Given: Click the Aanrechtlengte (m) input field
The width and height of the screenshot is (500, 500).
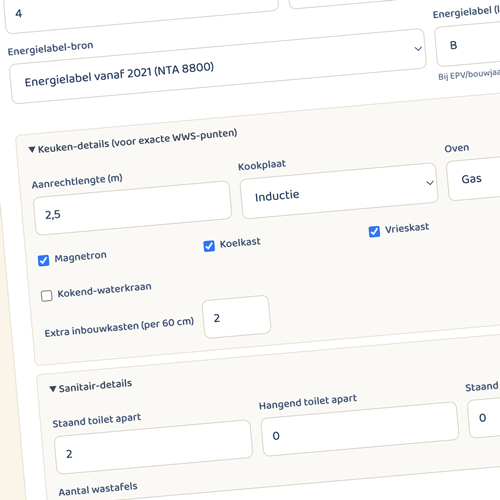Looking at the screenshot, I should point(133,208).
